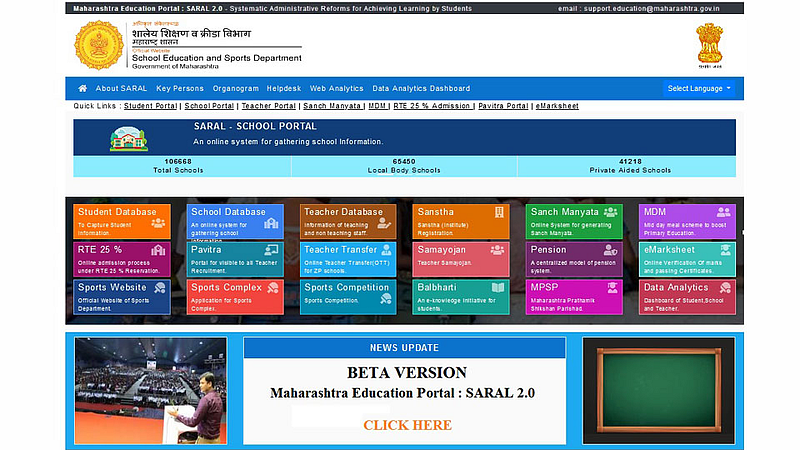
Task: Open the School Database tile title
Action: click(x=229, y=212)
